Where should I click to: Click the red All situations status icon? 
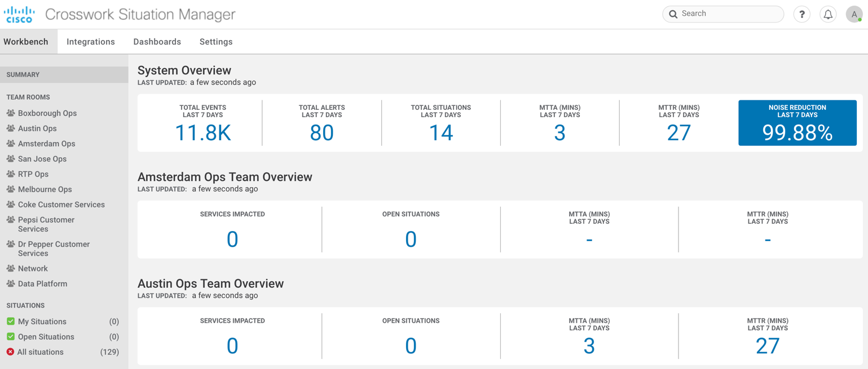(x=10, y=352)
